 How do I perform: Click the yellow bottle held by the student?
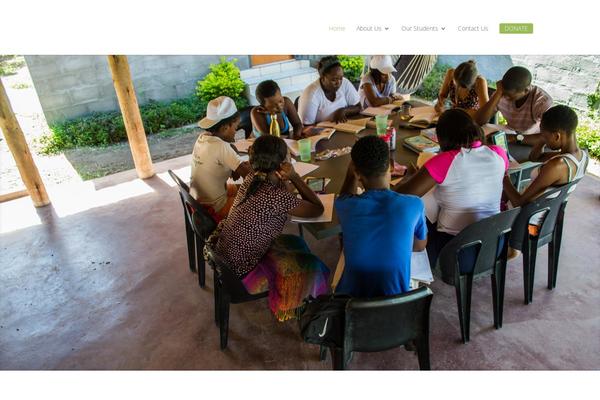pyautogui.click(x=274, y=125)
